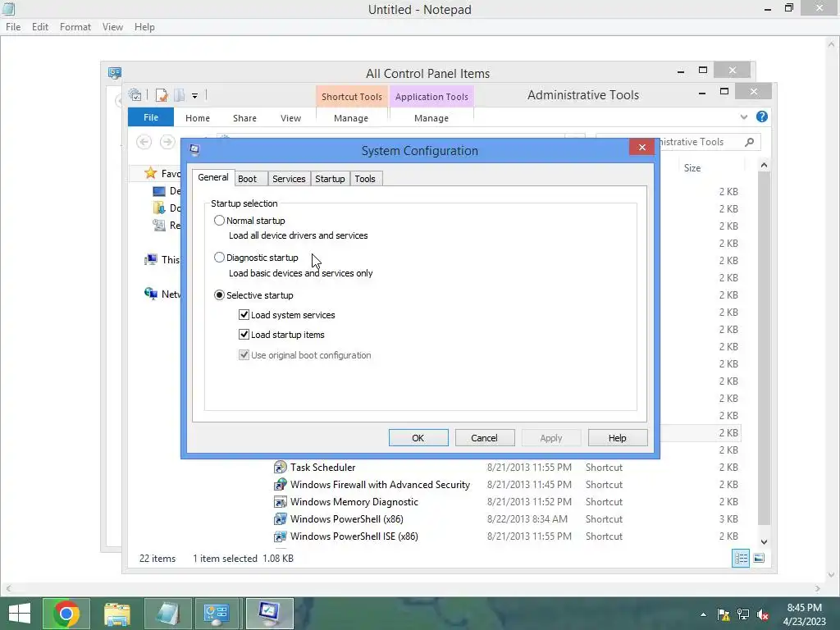The height and width of the screenshot is (630, 840).
Task: Click the taskbar clock showing 8:45 PM
Action: click(x=804, y=614)
